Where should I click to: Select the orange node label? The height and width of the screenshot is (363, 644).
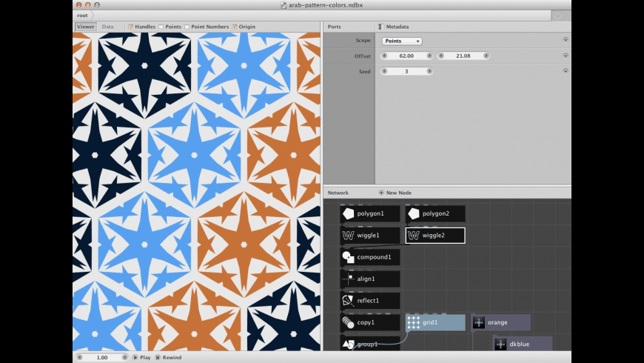pos(497,323)
